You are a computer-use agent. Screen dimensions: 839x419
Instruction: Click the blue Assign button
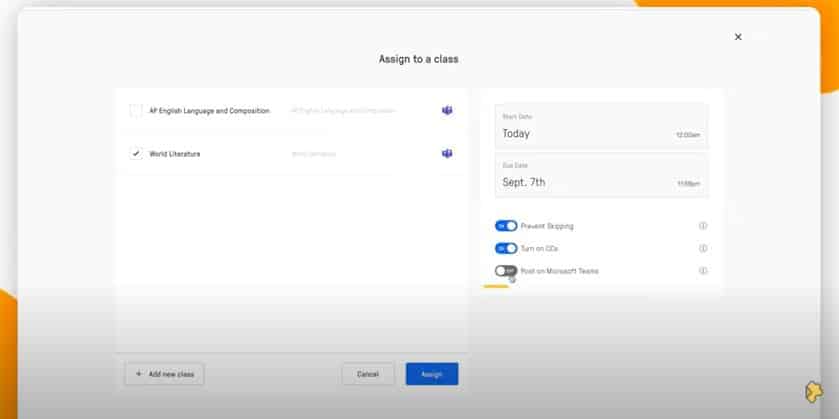432,374
